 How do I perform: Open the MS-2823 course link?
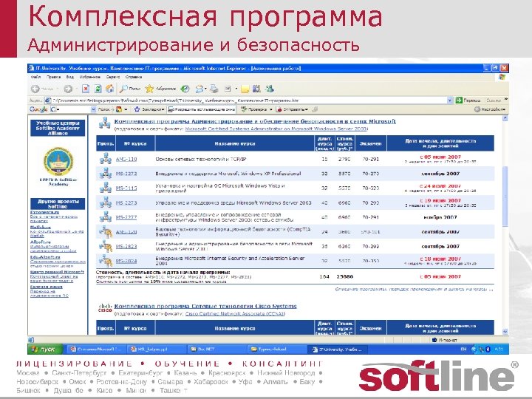tap(126, 247)
